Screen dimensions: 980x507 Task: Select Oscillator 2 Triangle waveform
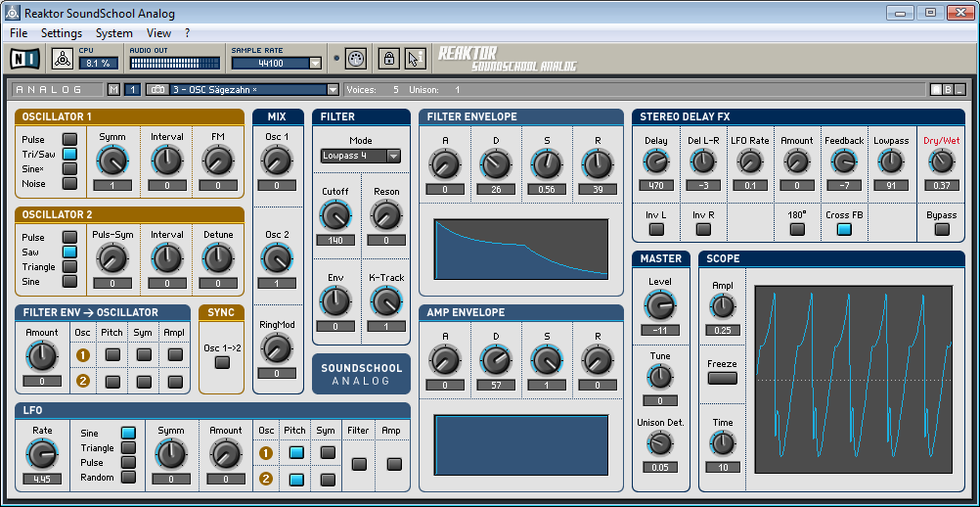(69, 267)
